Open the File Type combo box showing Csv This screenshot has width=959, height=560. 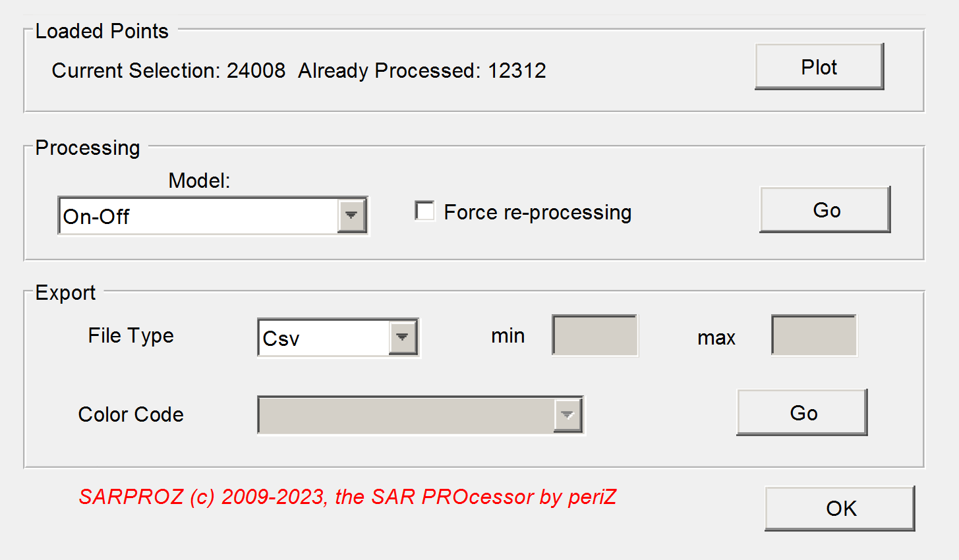[324, 338]
